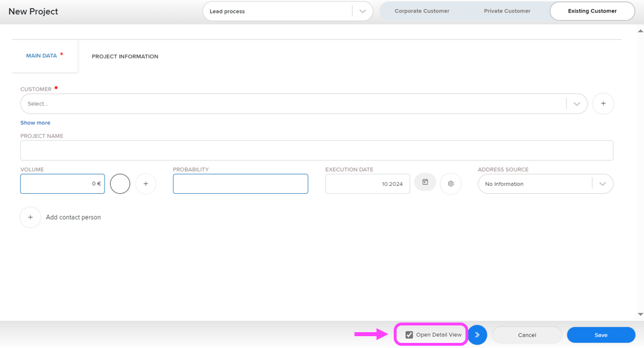The height and width of the screenshot is (348, 644).
Task: Click the Add contact person label
Action: 73,217
